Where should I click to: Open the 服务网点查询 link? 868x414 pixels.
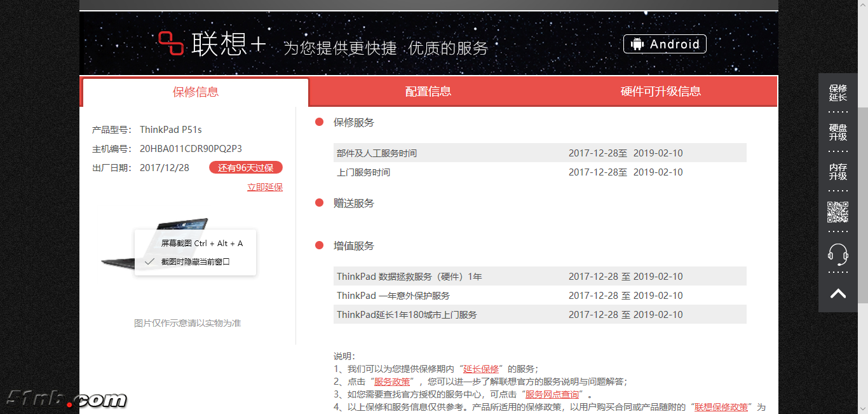(552, 394)
